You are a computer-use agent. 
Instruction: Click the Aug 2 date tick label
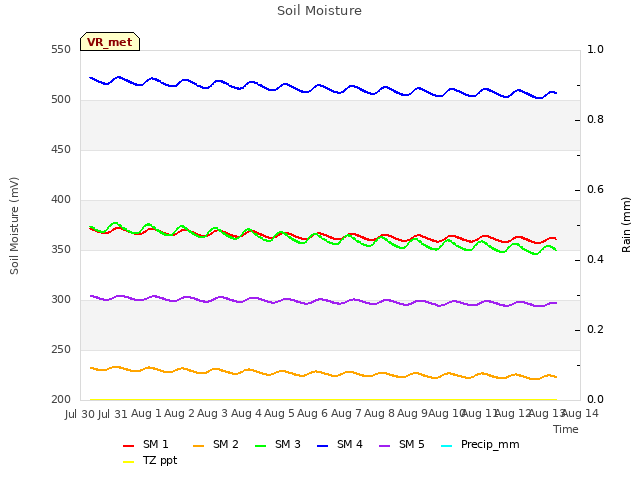tap(179, 413)
